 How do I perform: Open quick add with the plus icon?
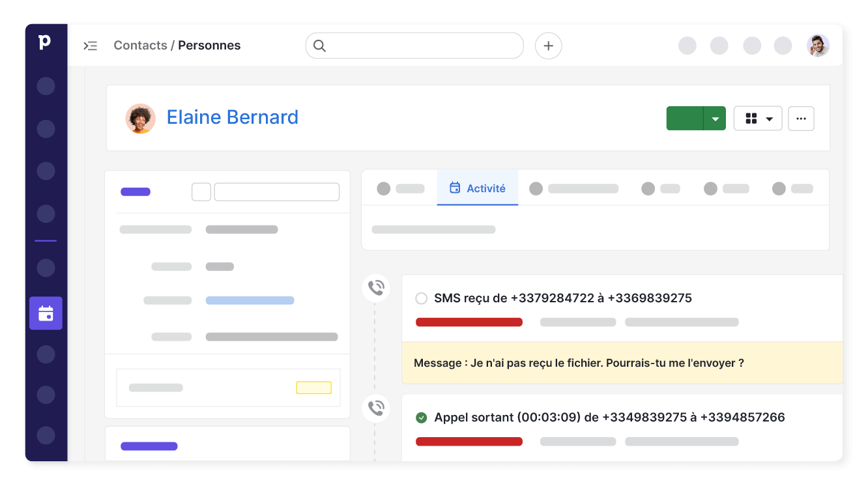pyautogui.click(x=548, y=46)
